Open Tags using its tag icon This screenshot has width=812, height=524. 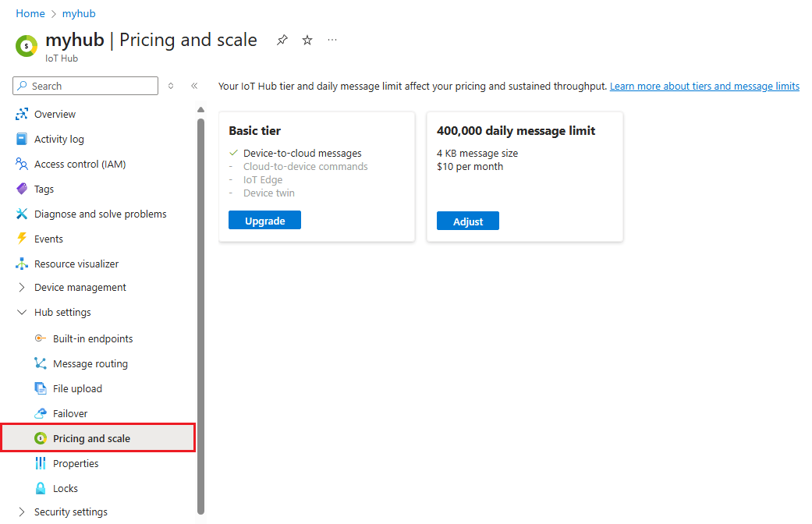coord(22,189)
